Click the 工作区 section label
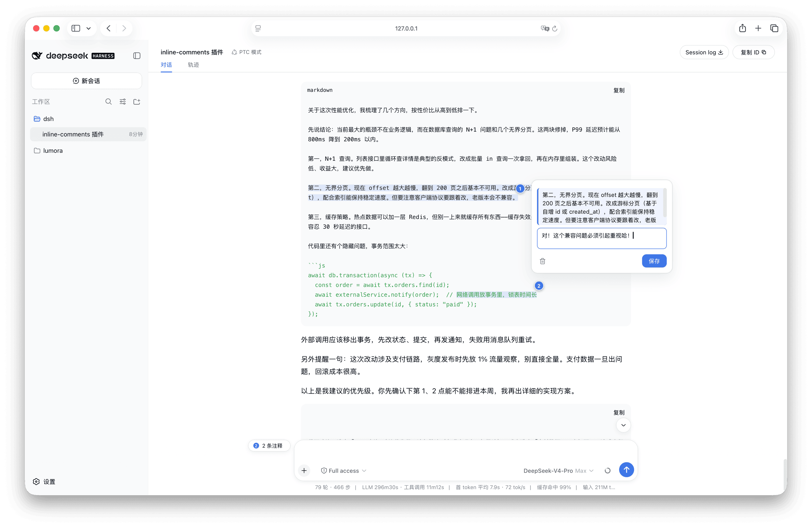 [x=41, y=102]
